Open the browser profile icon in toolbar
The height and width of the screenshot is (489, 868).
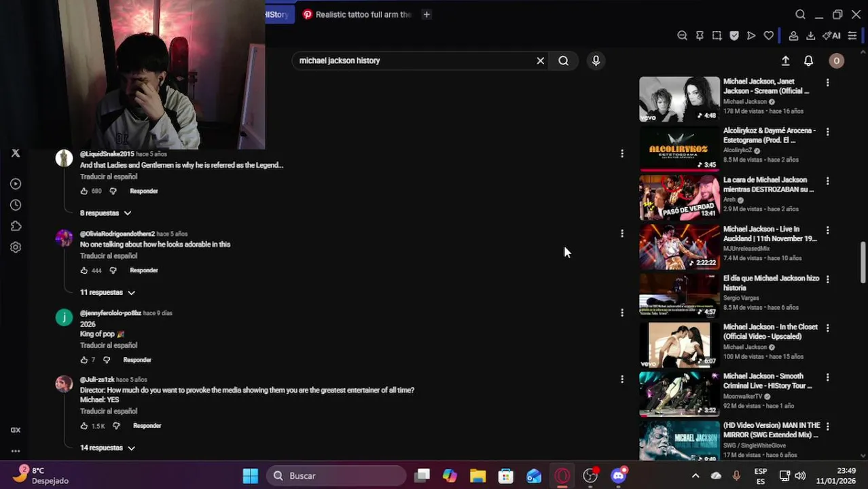tap(793, 35)
